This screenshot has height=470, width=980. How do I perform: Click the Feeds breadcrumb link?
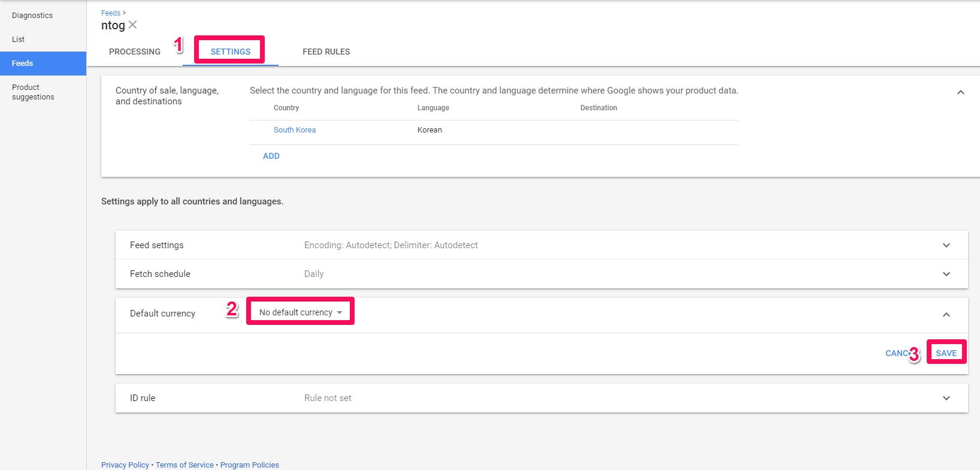(111, 13)
